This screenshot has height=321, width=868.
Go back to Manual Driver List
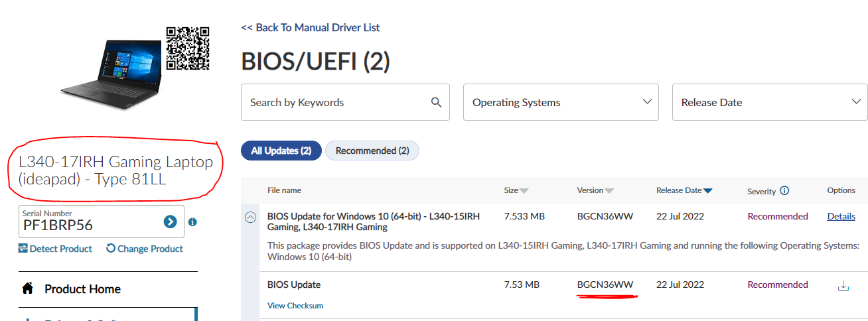[x=310, y=27]
